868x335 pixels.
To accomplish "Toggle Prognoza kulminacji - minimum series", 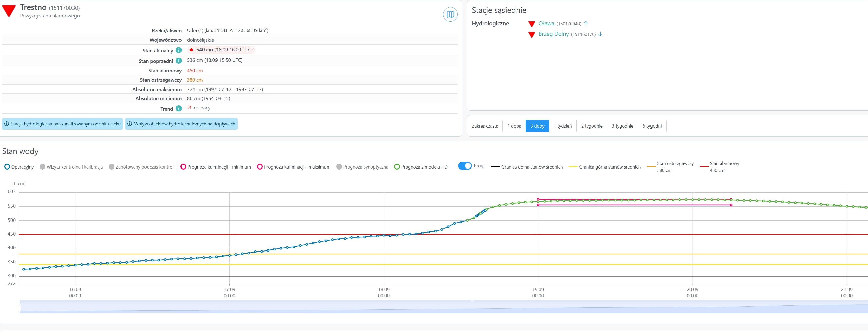I will [x=216, y=167].
